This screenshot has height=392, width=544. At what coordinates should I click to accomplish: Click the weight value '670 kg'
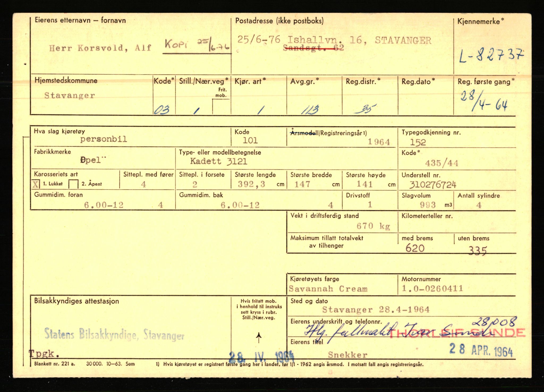click(x=373, y=226)
